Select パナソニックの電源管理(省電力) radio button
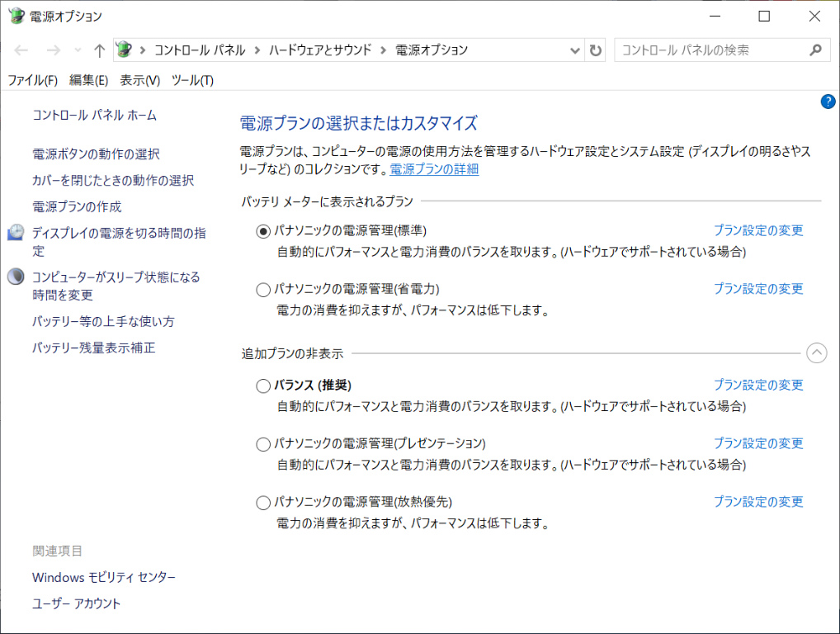The height and width of the screenshot is (634, 840). pos(263,290)
